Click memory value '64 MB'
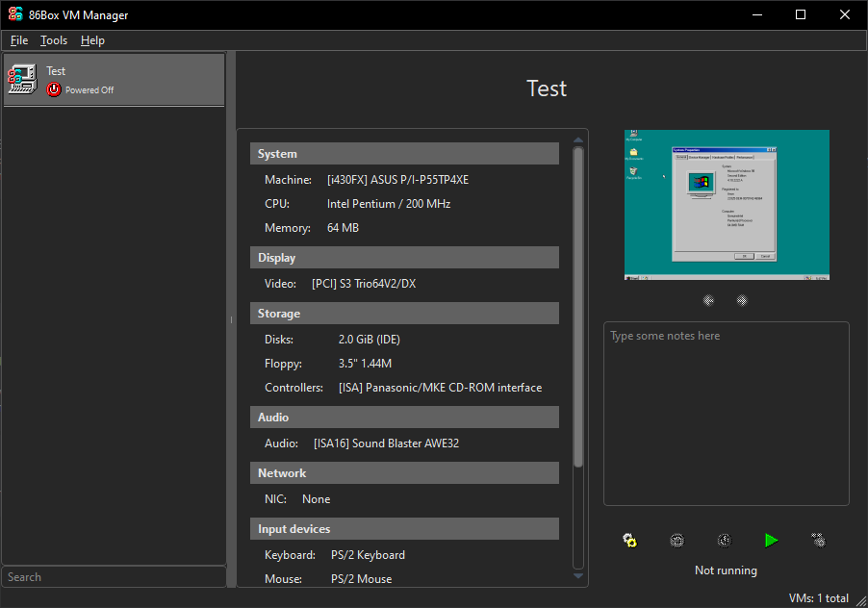This screenshot has height=608, width=868. click(x=343, y=228)
